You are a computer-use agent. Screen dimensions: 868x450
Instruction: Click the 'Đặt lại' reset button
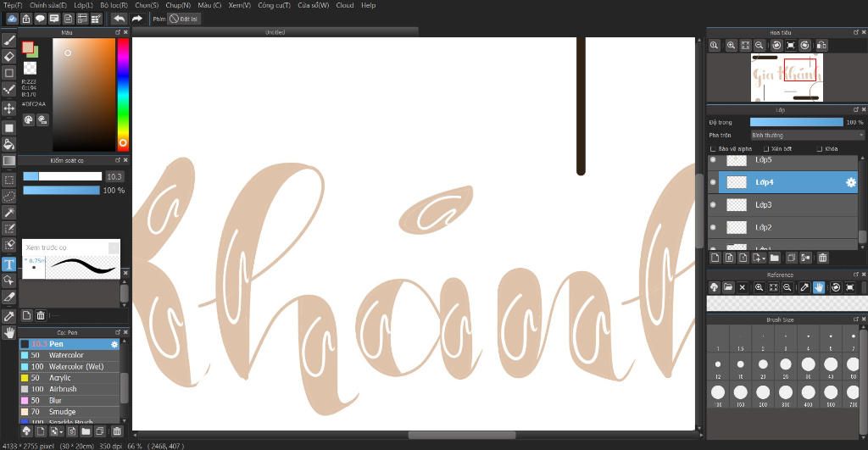184,19
